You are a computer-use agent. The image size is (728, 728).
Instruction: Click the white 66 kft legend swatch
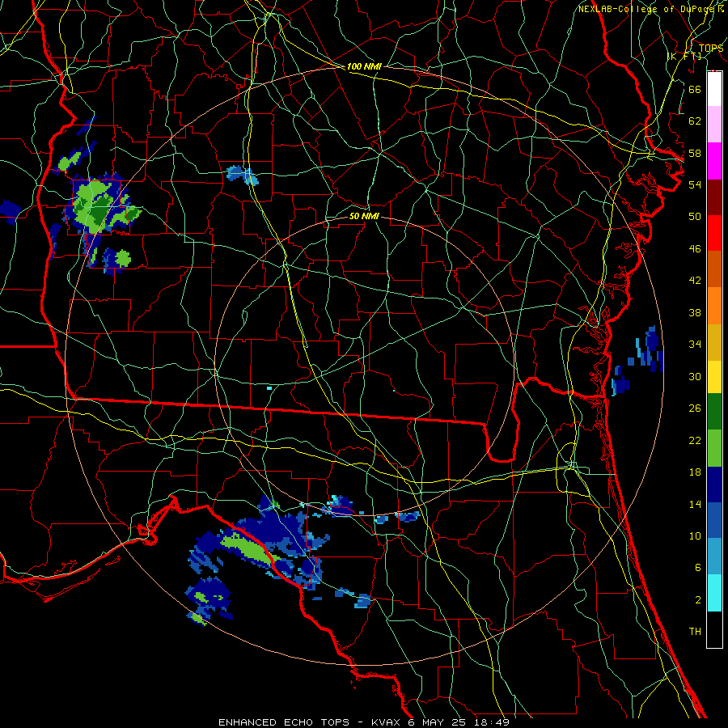714,89
